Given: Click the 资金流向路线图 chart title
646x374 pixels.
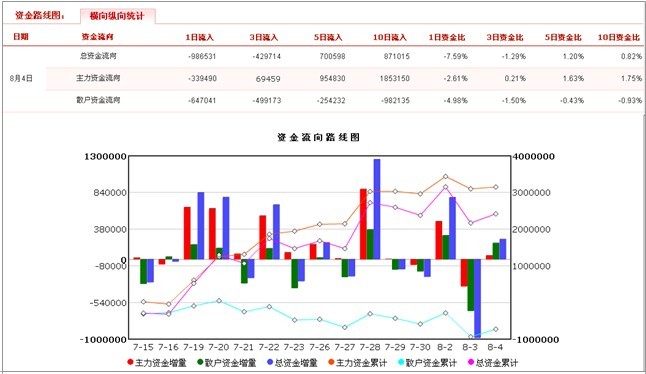Looking at the screenshot, I should [x=318, y=138].
